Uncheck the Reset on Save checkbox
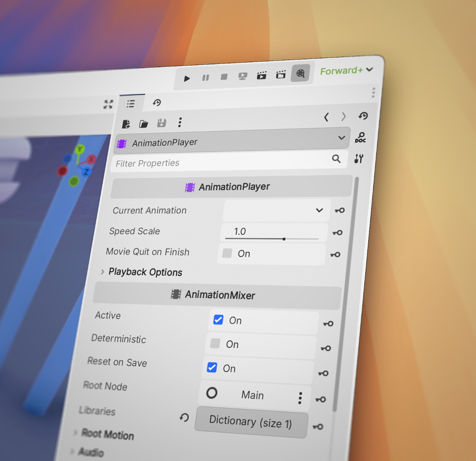This screenshot has width=476, height=461. [x=212, y=367]
